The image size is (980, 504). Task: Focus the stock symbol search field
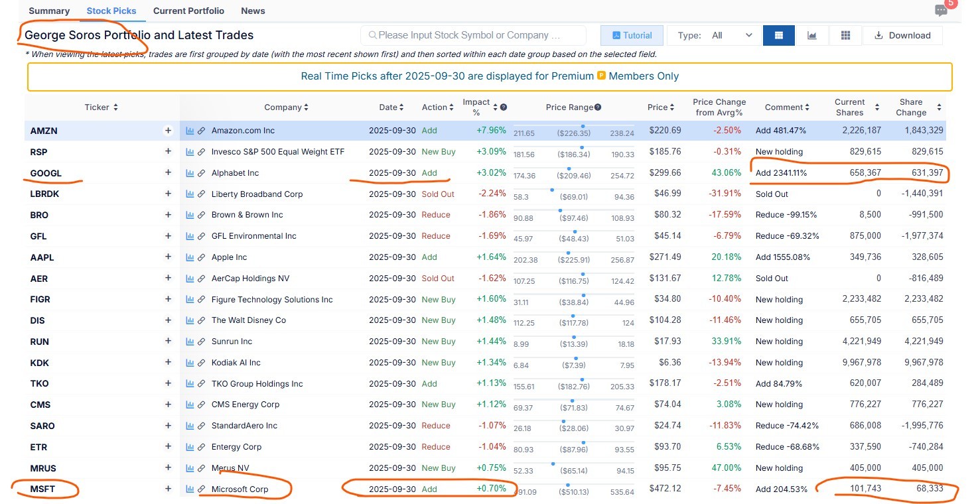[x=473, y=35]
